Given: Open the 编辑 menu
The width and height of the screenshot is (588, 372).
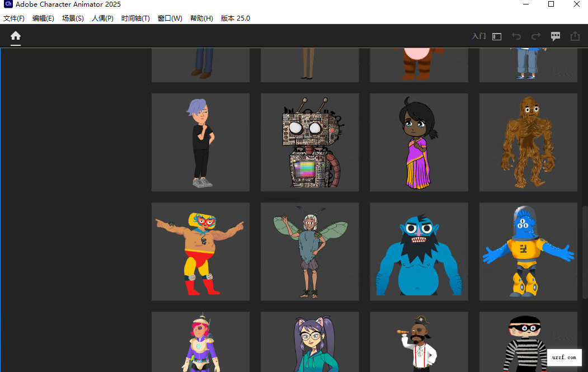Looking at the screenshot, I should tap(43, 18).
